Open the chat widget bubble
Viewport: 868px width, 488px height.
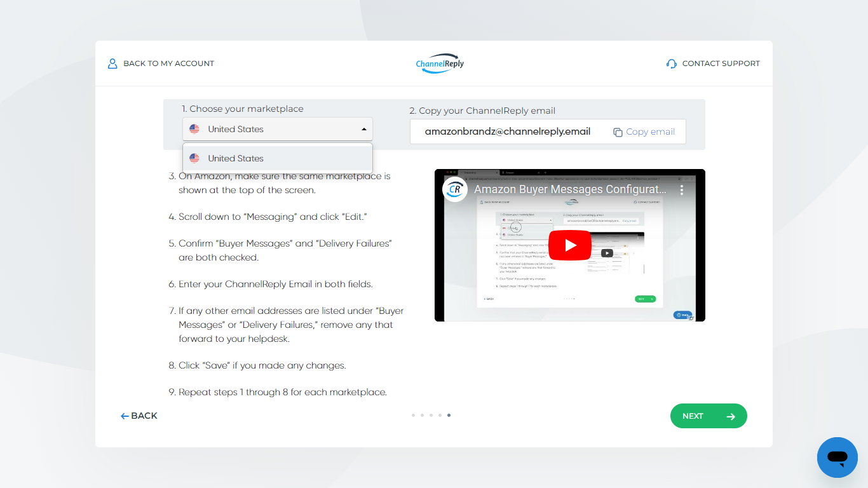click(x=837, y=457)
